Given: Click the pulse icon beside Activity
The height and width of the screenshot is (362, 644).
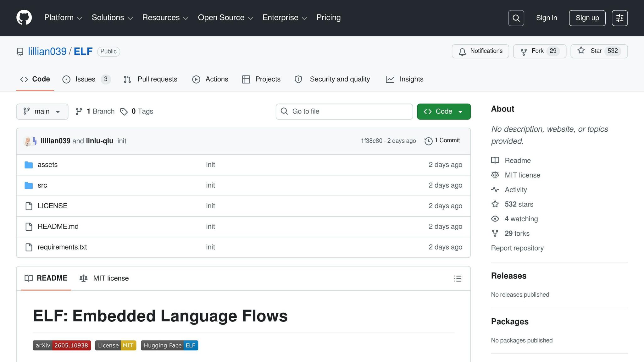Looking at the screenshot, I should 495,189.
